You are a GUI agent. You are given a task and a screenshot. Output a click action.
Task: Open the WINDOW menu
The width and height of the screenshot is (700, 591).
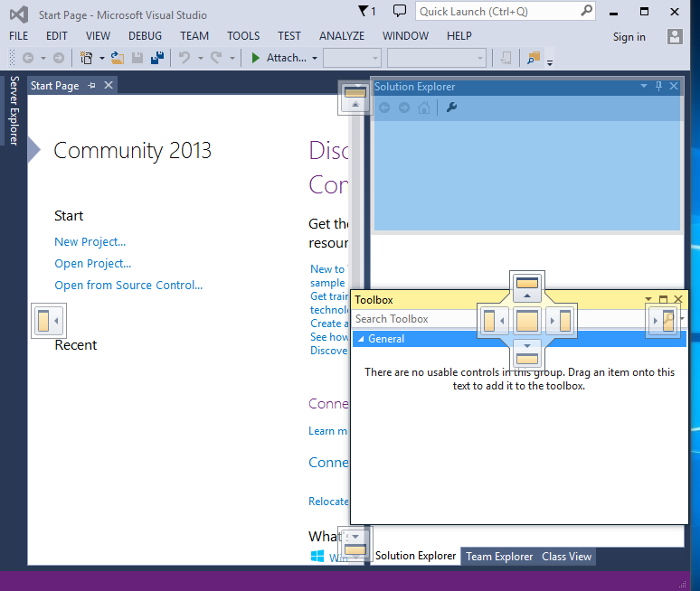pyautogui.click(x=405, y=35)
